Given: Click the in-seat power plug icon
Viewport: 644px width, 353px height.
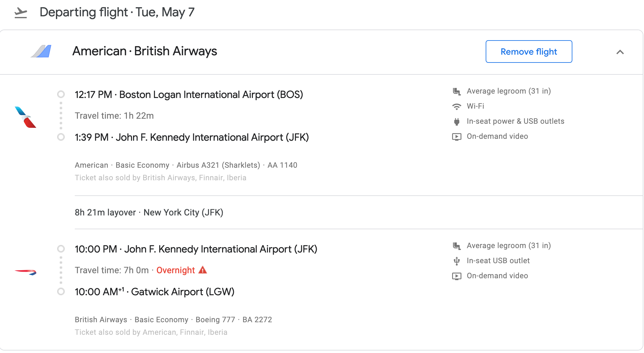Looking at the screenshot, I should pos(456,122).
